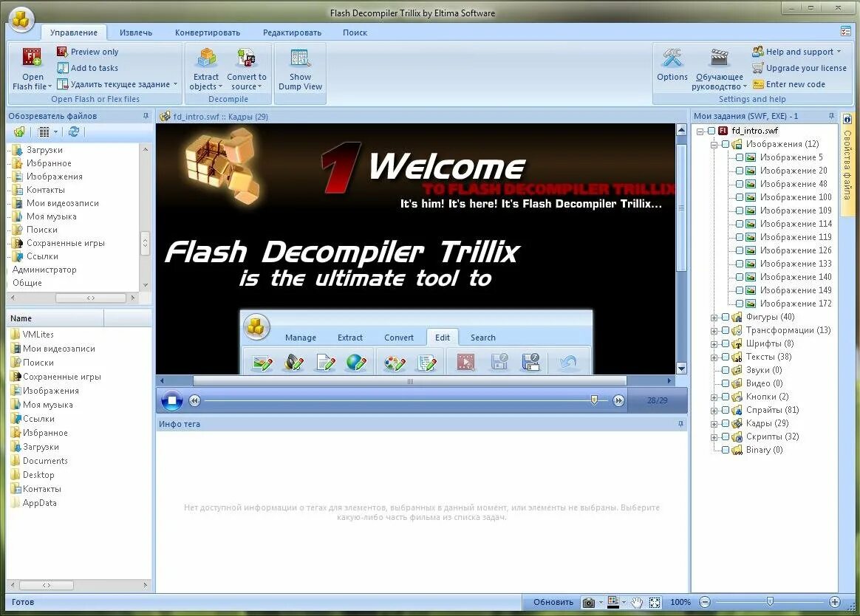
Task: Switch to the Конвертировать tab
Action: (208, 32)
